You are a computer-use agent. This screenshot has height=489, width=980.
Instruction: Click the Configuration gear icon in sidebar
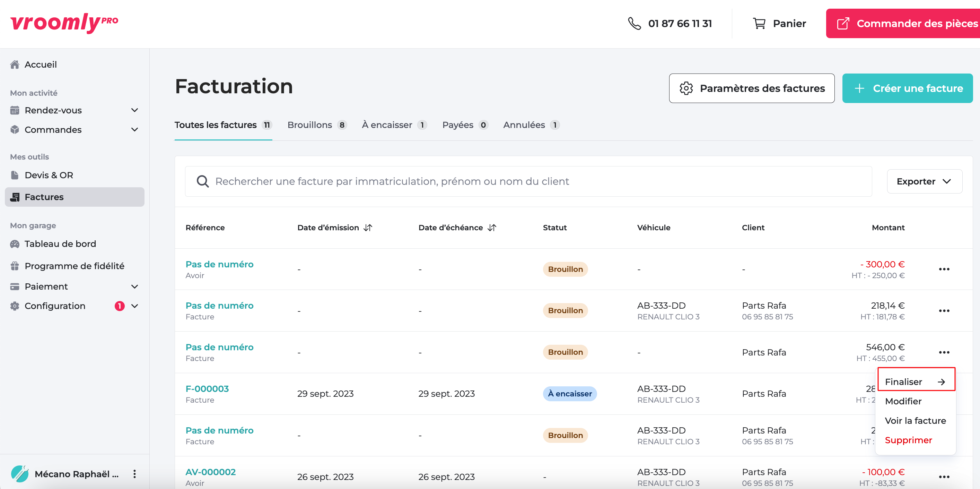pyautogui.click(x=15, y=306)
